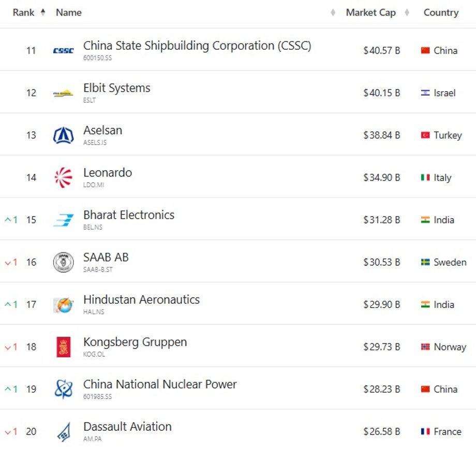Click the $34.90 B market cap for Leonardo
This screenshot has height=453, width=476.
click(x=382, y=177)
